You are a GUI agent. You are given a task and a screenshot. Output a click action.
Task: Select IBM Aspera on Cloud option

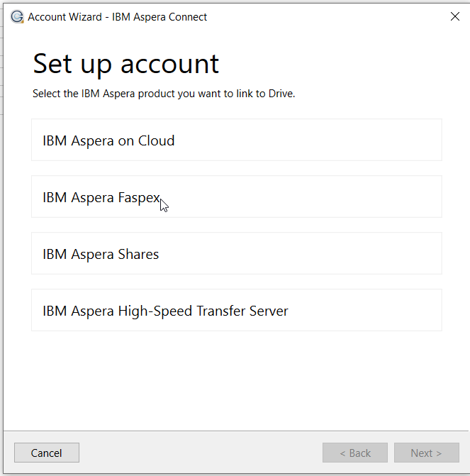point(236,140)
